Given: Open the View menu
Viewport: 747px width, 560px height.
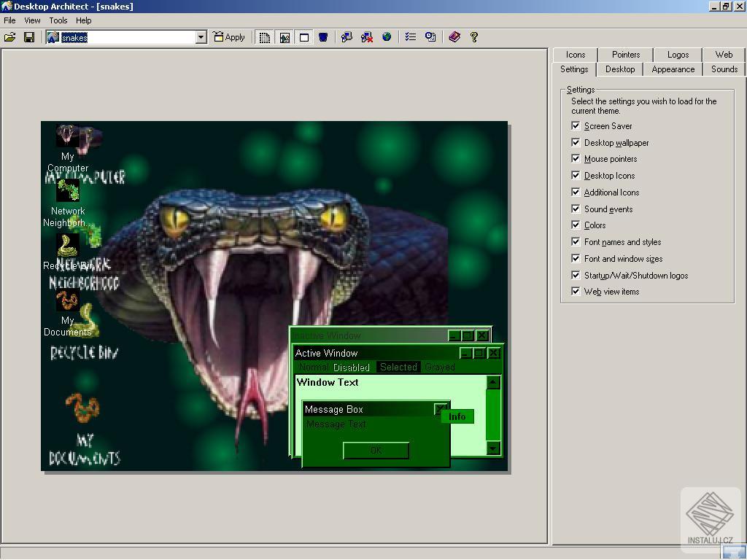Looking at the screenshot, I should tap(32, 20).
